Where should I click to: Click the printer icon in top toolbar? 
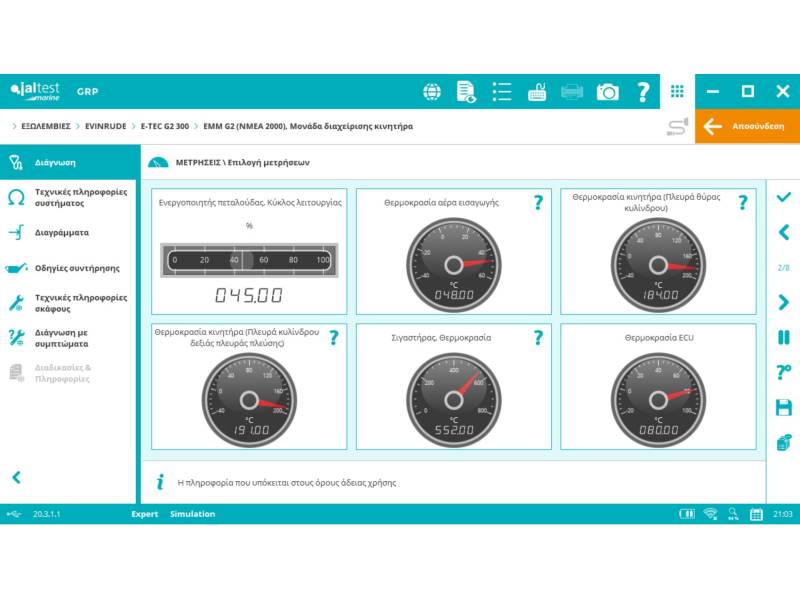click(572, 92)
